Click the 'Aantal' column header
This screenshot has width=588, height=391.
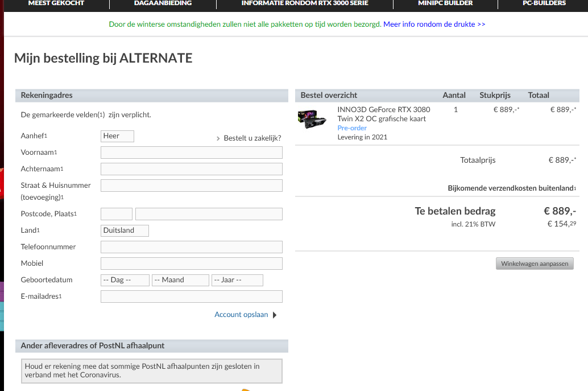coord(454,95)
